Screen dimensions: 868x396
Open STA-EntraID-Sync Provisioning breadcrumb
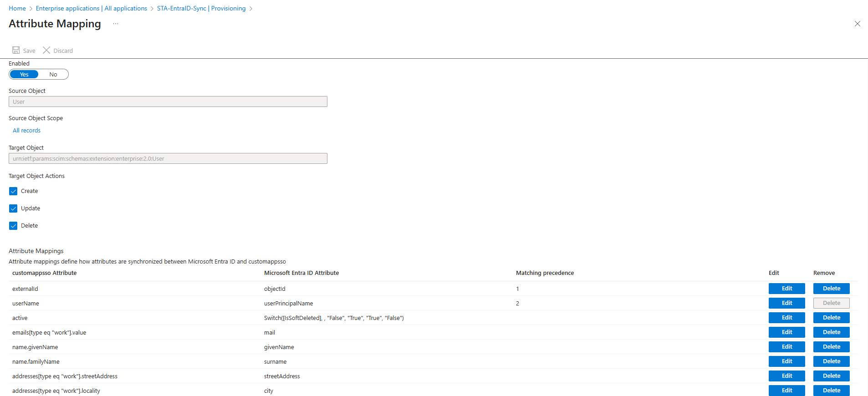click(x=201, y=8)
